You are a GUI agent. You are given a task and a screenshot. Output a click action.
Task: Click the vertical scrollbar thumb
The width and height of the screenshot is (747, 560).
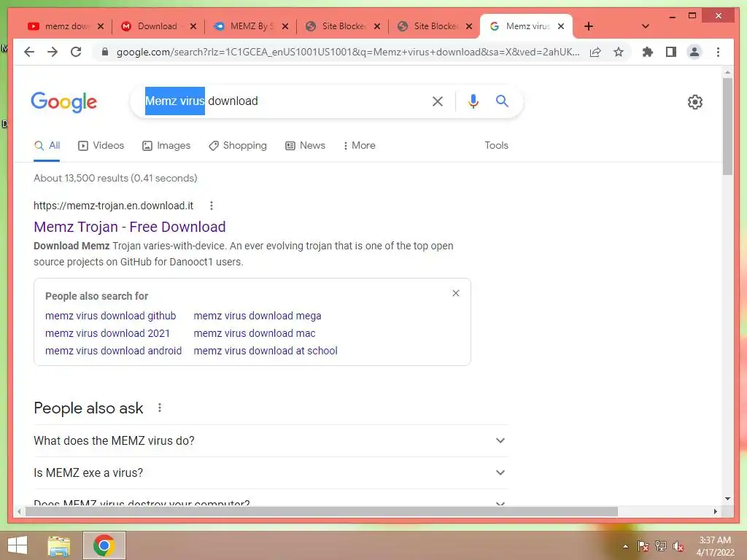[727, 126]
